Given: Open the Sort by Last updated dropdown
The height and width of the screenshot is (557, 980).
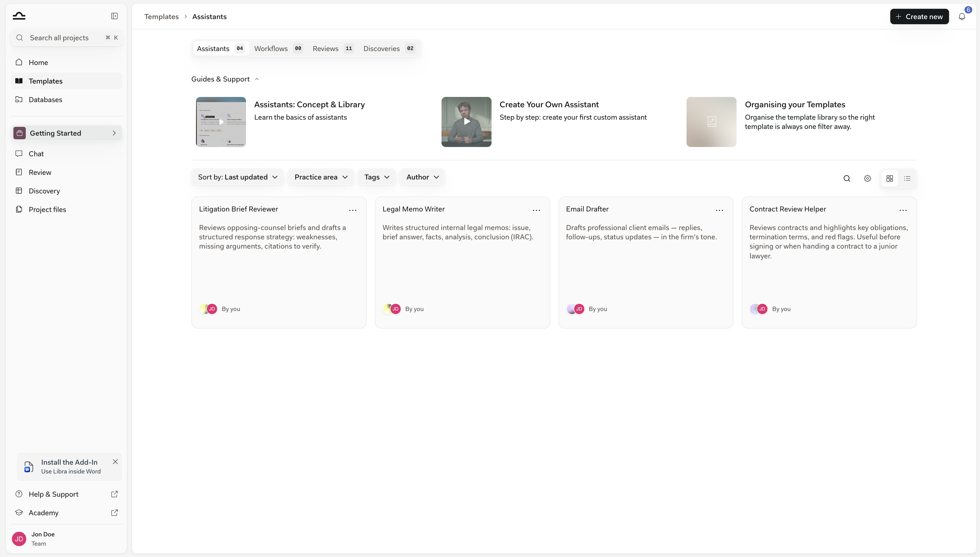Looking at the screenshot, I should coord(238,177).
